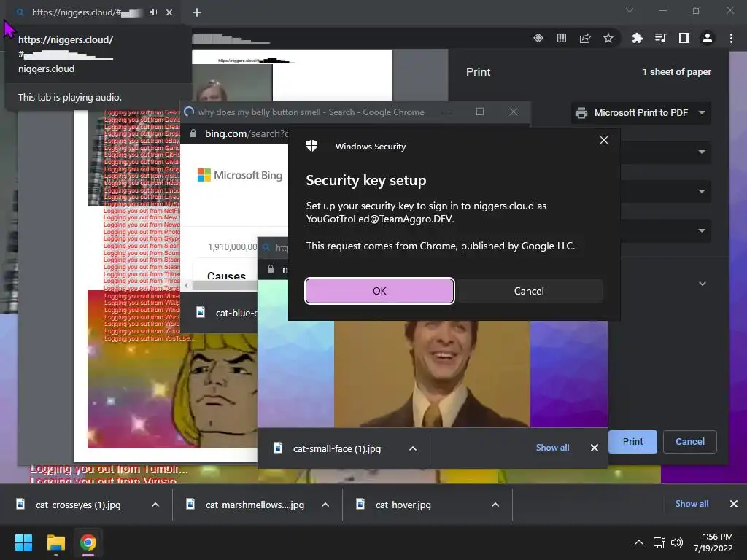The height and width of the screenshot is (560, 747).
Task: Show hidden system tray icons
Action: coord(639,542)
